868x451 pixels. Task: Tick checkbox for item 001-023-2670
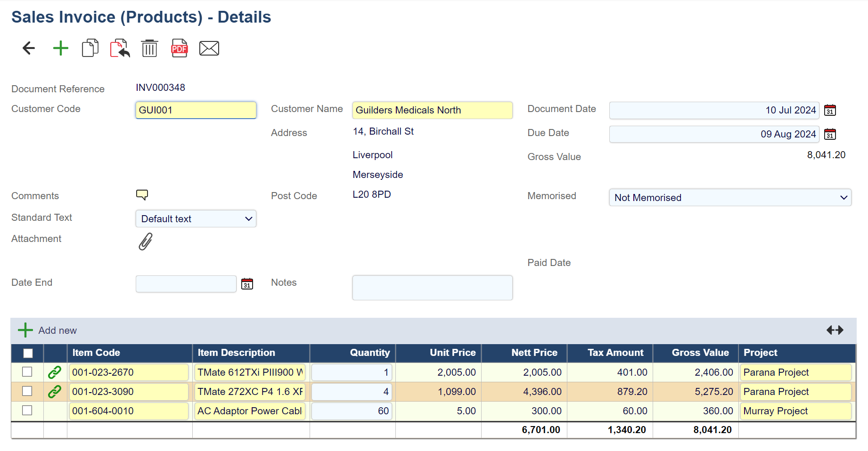[x=27, y=372]
